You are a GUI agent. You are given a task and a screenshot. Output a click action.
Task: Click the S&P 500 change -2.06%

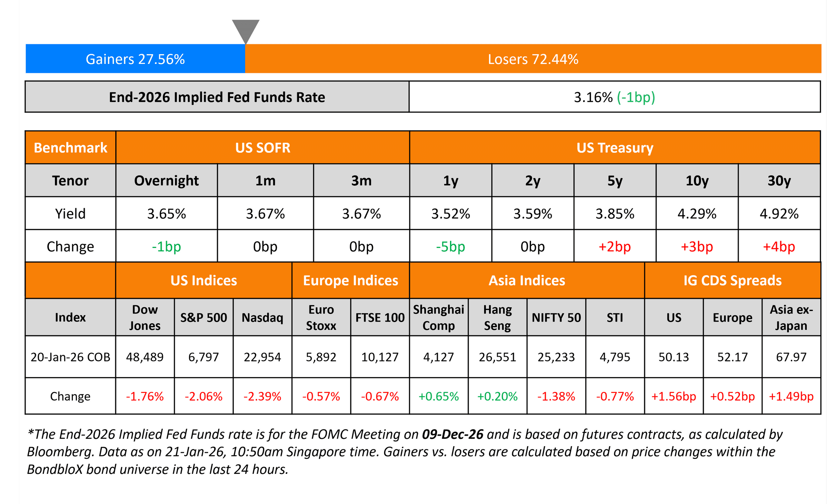point(204,396)
